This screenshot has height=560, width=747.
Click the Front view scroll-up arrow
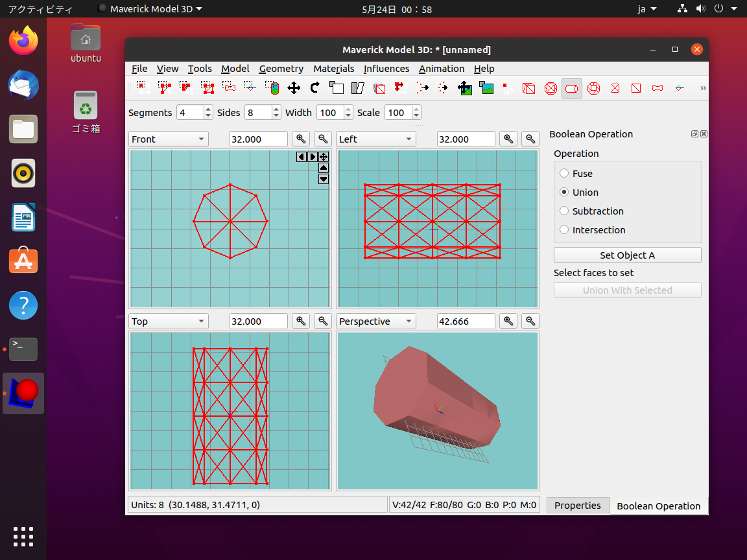tap(324, 168)
